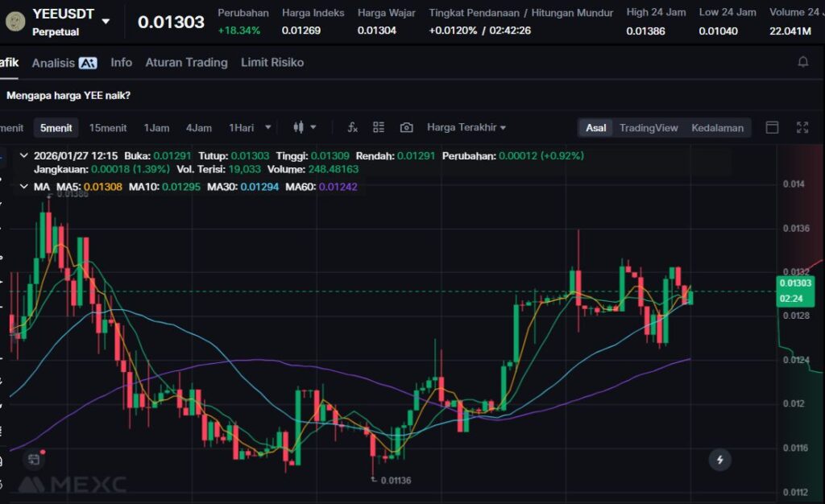Click the chart layout grid icon

[379, 127]
